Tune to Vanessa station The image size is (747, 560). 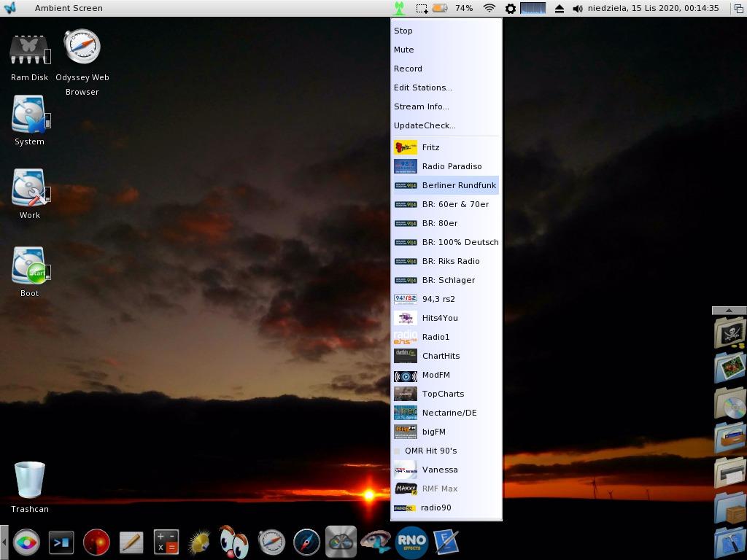coord(446,470)
